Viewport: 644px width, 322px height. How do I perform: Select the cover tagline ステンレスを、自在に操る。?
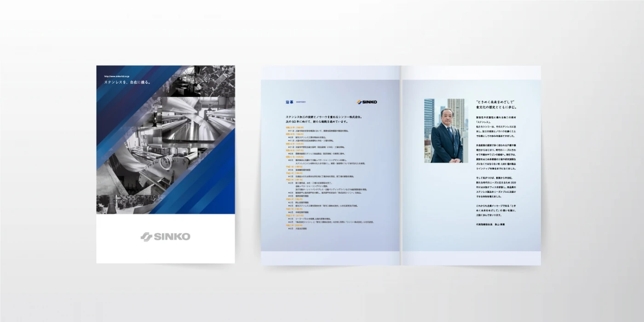[x=127, y=82]
